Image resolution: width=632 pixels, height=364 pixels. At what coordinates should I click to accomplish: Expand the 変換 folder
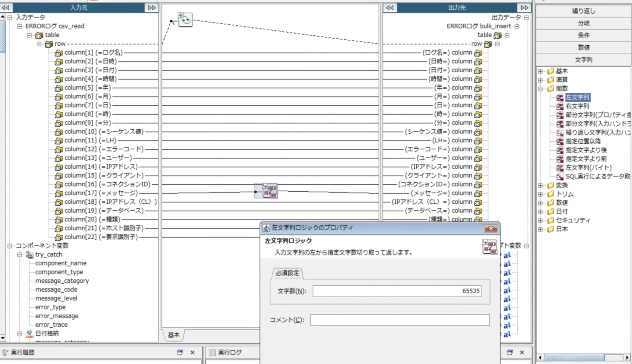pyautogui.click(x=540, y=185)
